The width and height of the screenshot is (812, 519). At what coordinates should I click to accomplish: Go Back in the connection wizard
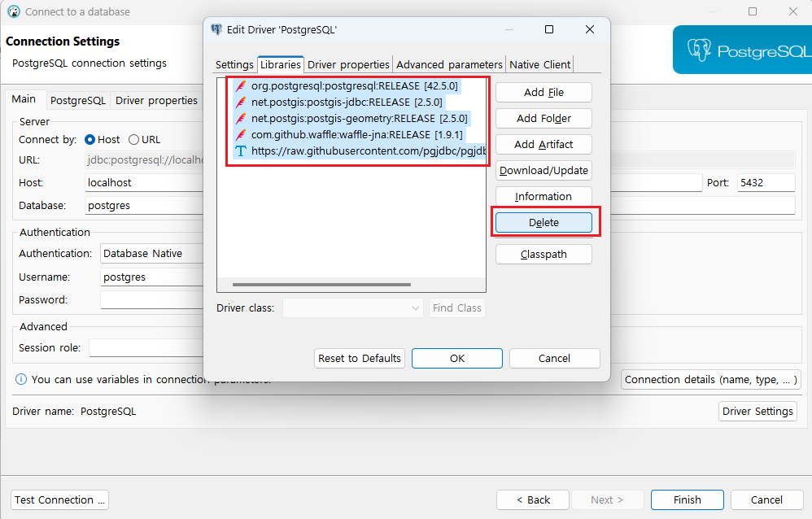pyautogui.click(x=533, y=499)
